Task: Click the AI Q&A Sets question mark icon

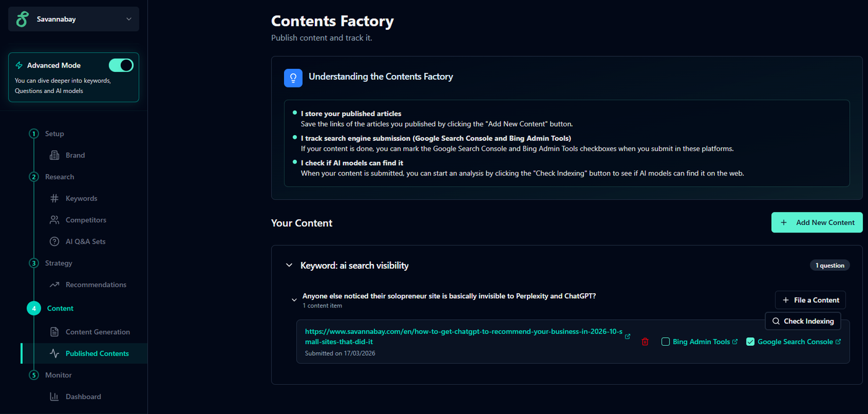Action: coord(55,241)
